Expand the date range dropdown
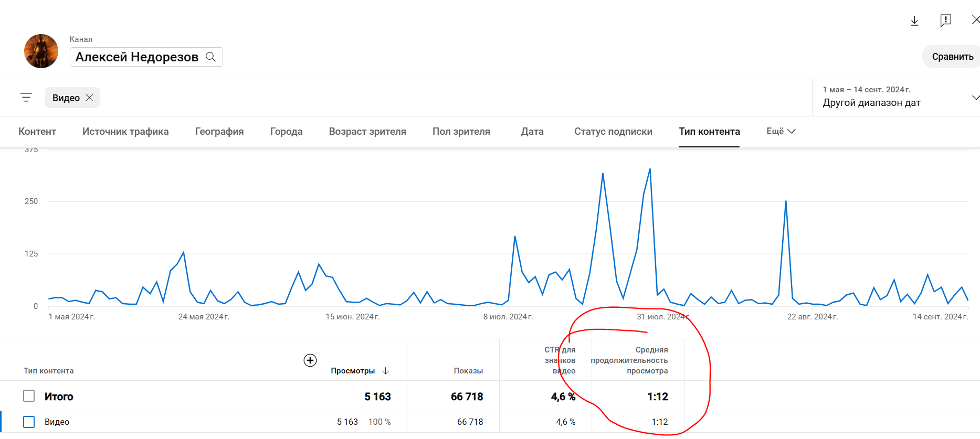Screen dimensions: 980x439 pyautogui.click(x=975, y=98)
